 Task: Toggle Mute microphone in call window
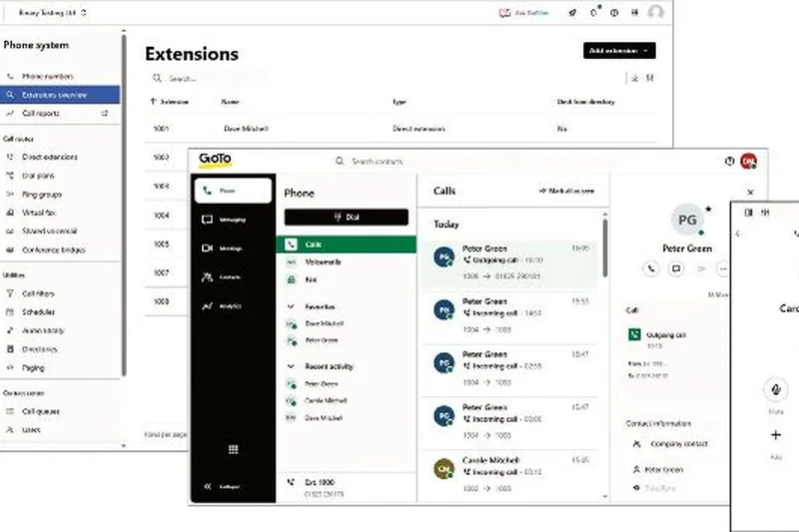776,390
